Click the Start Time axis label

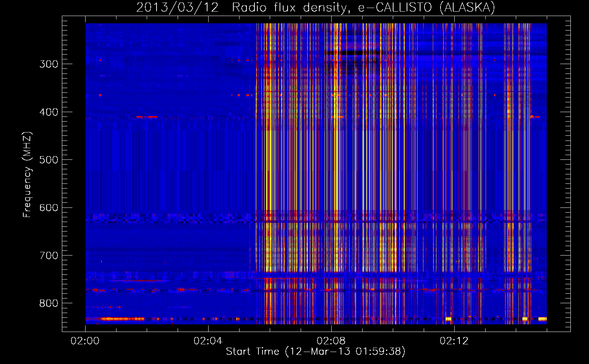point(316,352)
